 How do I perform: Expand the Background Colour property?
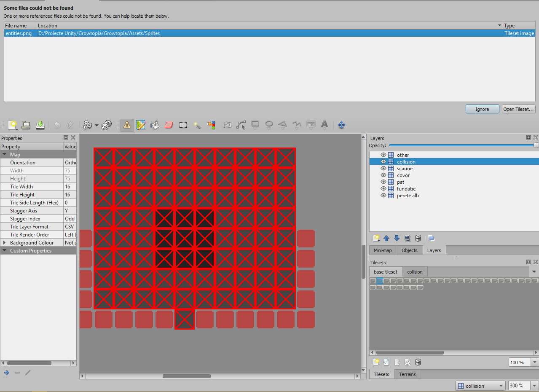tap(5, 243)
